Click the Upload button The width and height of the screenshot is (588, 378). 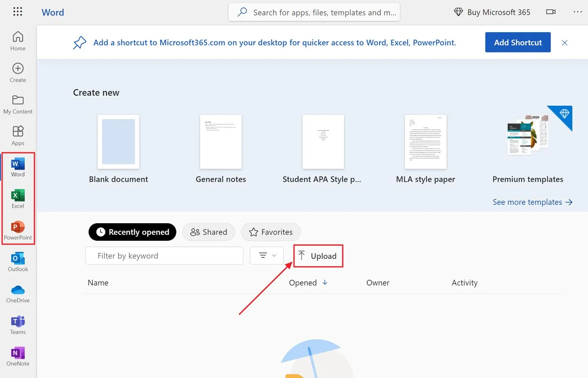point(318,256)
